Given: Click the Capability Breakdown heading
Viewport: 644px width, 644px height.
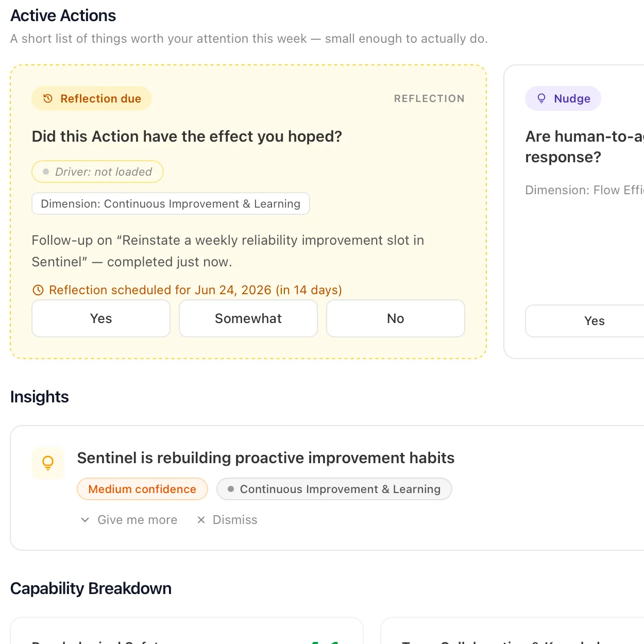Looking at the screenshot, I should click(x=91, y=588).
